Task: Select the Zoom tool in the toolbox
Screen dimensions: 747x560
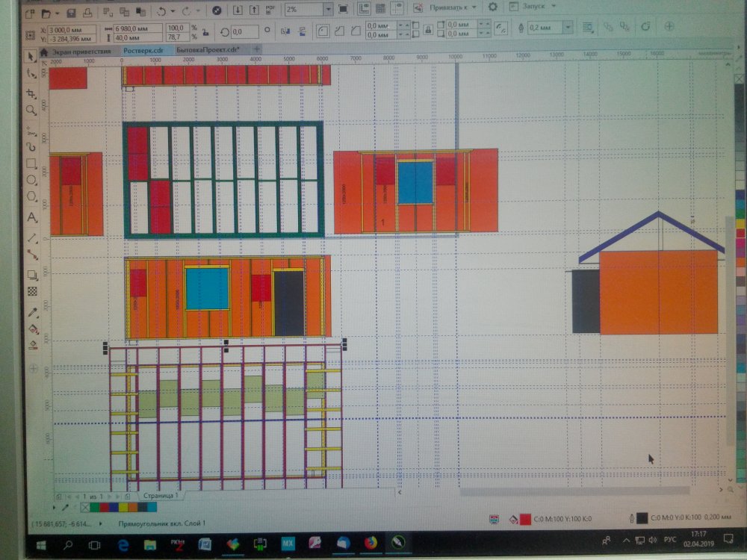Action: [x=32, y=111]
